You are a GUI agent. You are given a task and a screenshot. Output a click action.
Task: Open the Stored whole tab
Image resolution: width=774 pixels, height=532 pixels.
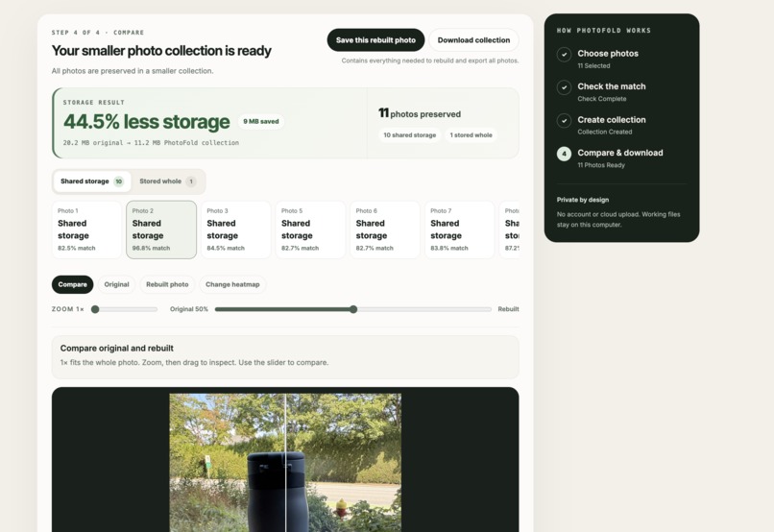(x=168, y=181)
